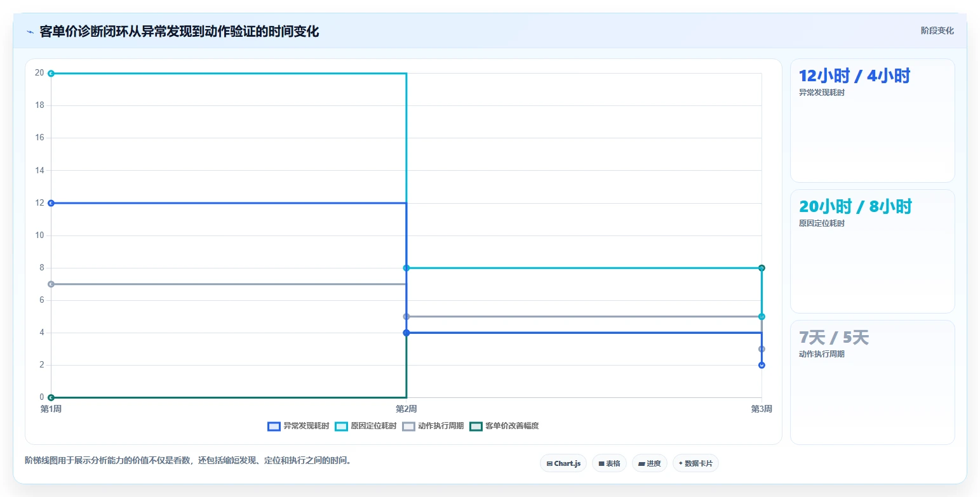Click the green 客单价改善幅度 legend swatch
Screen dimensions: 980x497
coord(476,426)
